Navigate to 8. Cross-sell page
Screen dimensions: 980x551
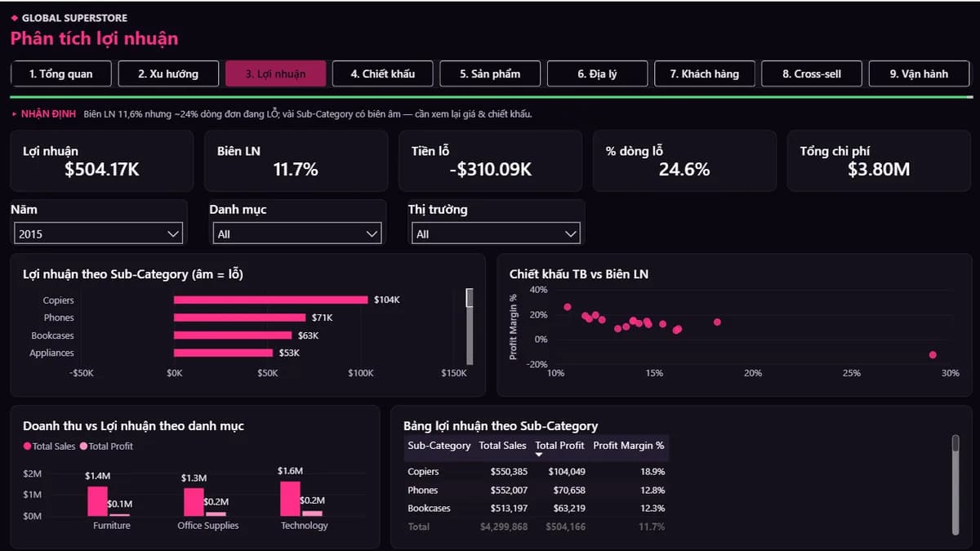tap(811, 73)
